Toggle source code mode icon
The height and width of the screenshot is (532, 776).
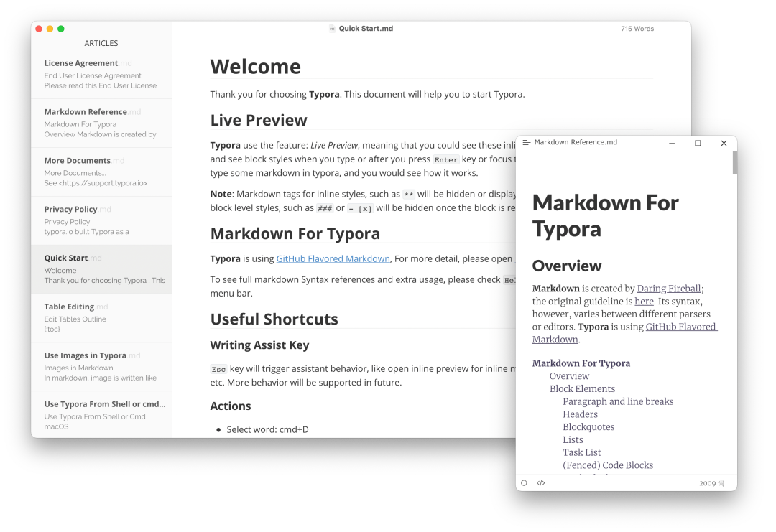(x=541, y=483)
